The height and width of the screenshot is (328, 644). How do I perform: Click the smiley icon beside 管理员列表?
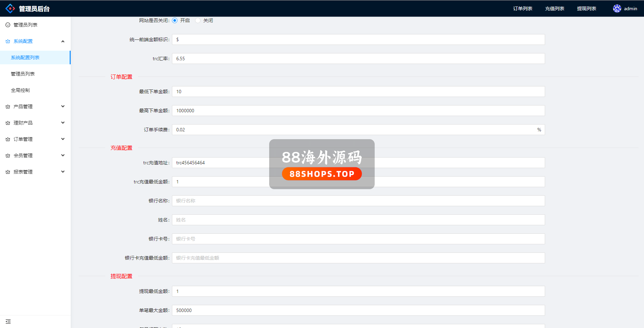coord(8,25)
